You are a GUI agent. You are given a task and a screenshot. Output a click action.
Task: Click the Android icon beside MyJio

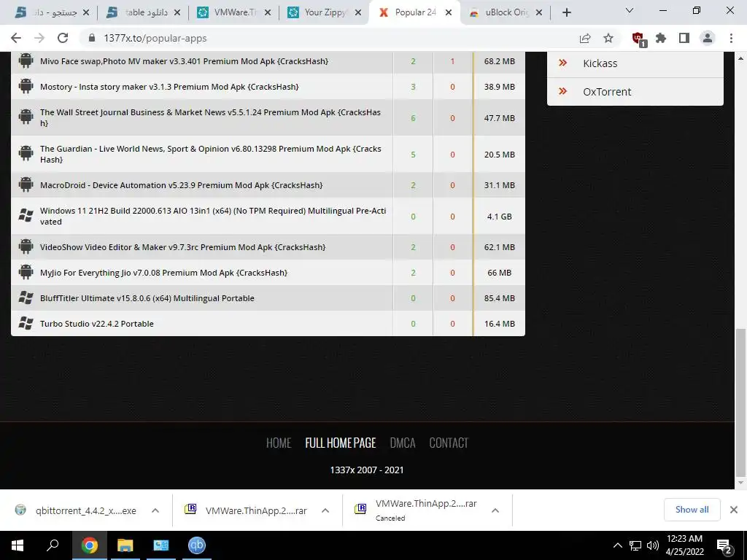pos(26,272)
